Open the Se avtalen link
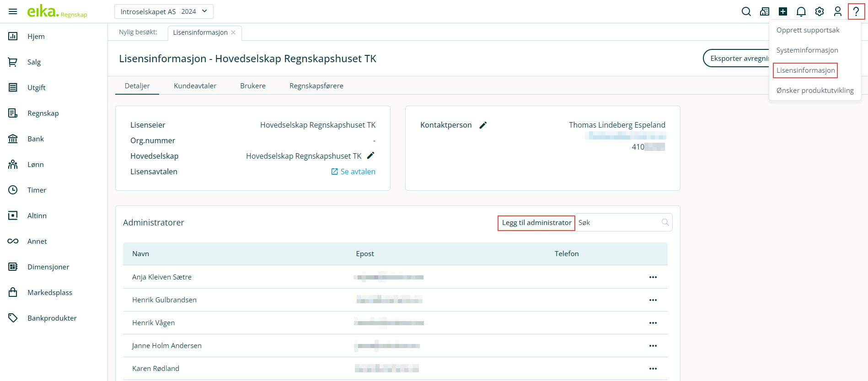Viewport: 868px width, 381px height. pos(353,172)
